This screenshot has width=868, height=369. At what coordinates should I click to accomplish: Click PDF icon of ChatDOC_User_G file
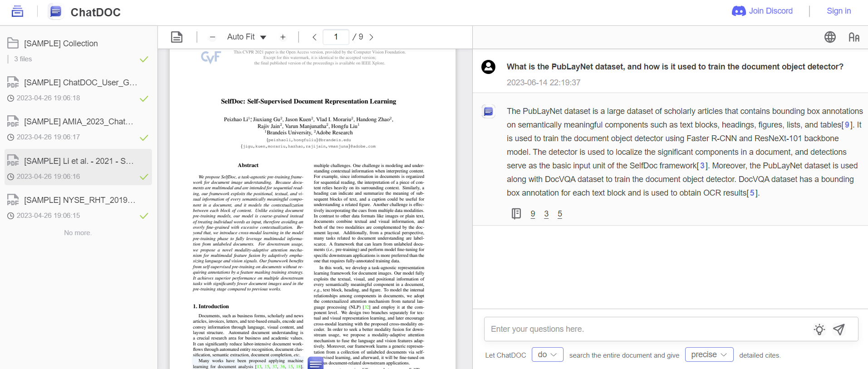[x=13, y=82]
